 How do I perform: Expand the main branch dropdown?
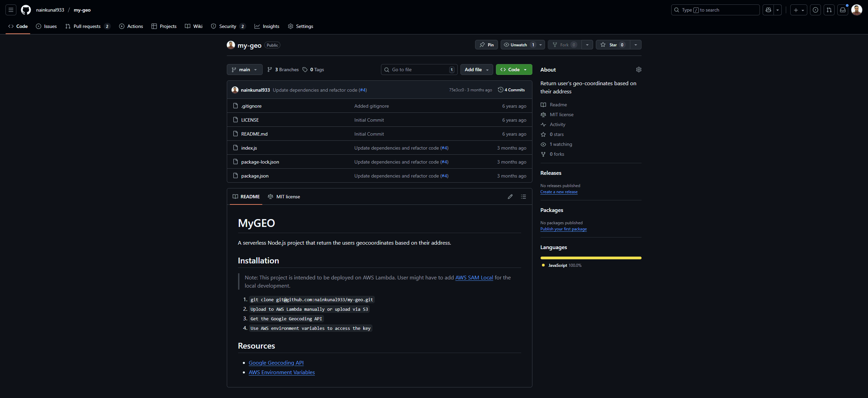point(244,70)
